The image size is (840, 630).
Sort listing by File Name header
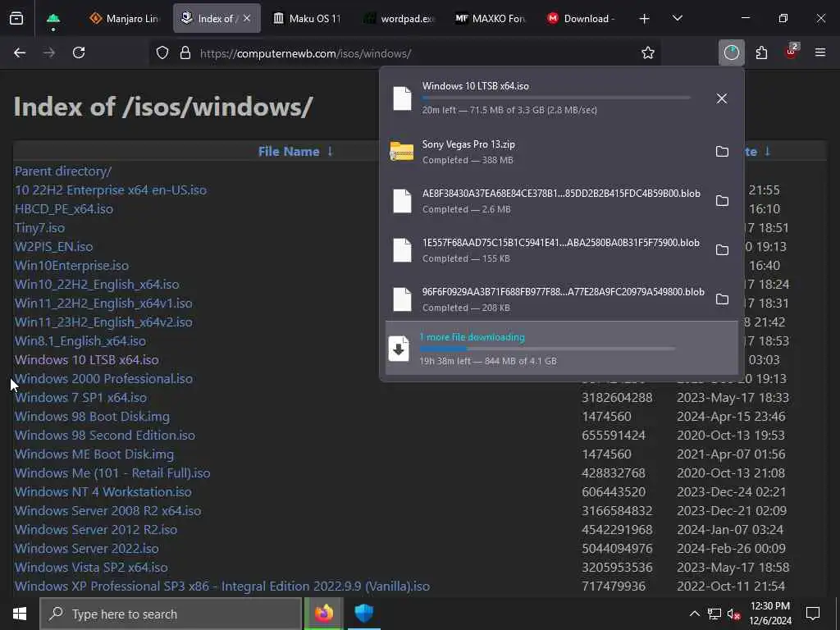(289, 152)
